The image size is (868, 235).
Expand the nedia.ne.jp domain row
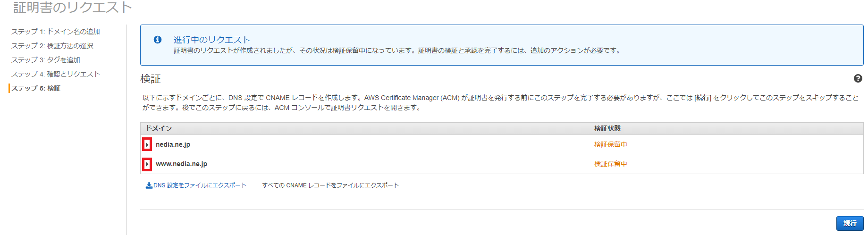[147, 144]
